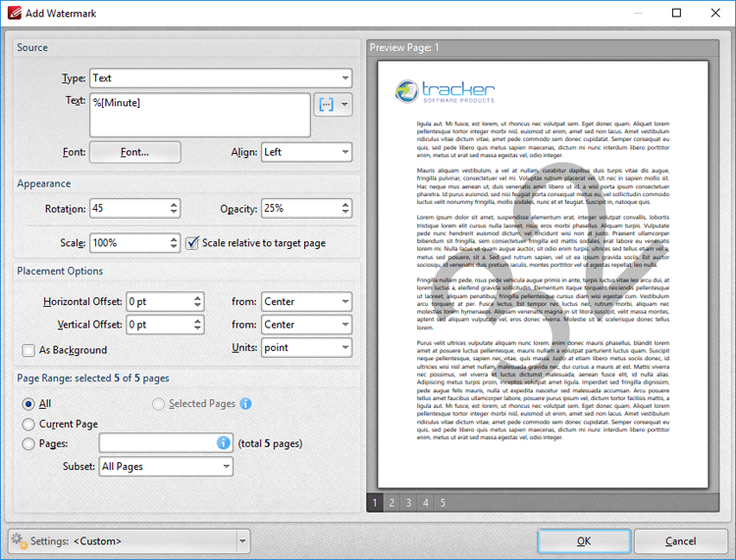This screenshot has width=736, height=560.
Task: Increase Rotation with the up arrow
Action: [174, 205]
